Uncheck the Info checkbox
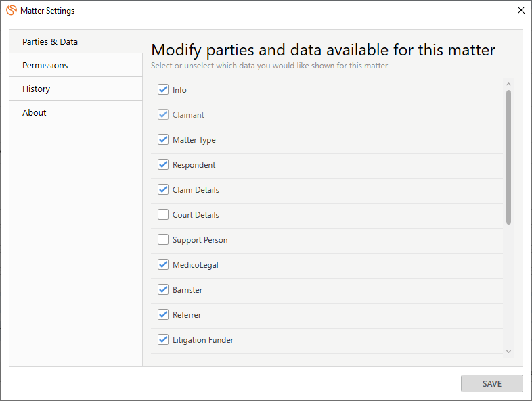 click(x=163, y=89)
